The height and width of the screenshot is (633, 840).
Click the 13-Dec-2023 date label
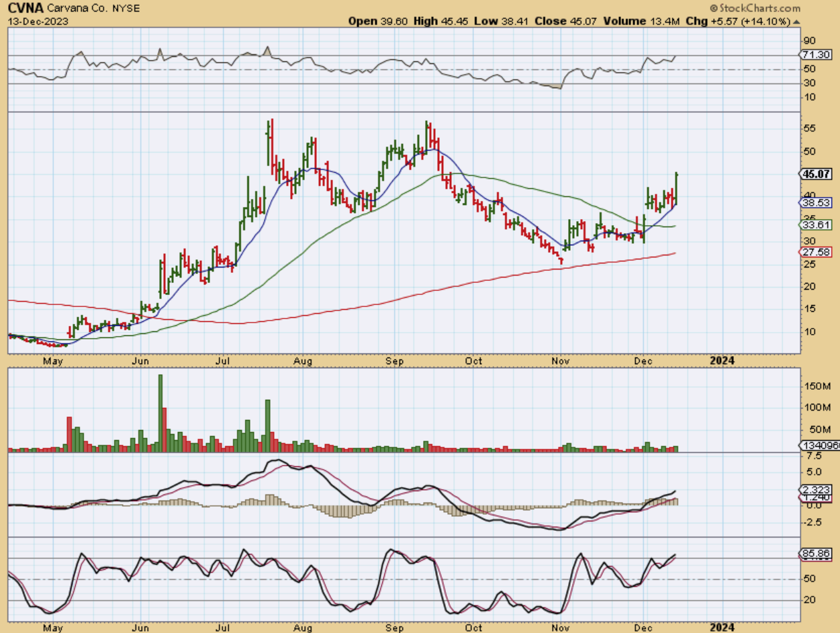(32, 22)
